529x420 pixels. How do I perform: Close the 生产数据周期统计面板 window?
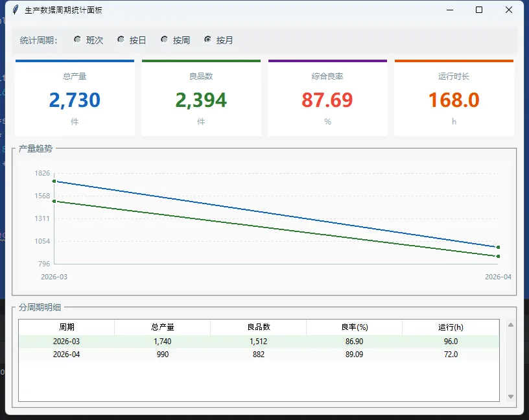click(x=509, y=10)
